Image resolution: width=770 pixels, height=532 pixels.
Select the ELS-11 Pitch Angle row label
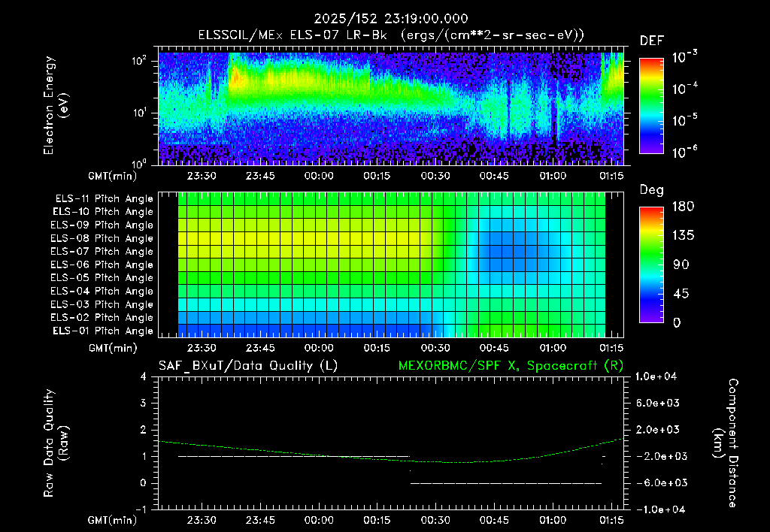coord(104,199)
